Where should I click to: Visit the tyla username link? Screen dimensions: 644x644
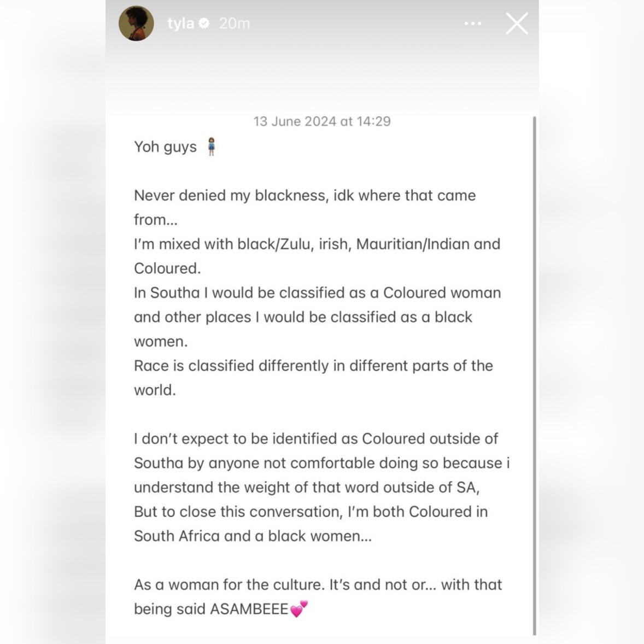(181, 24)
